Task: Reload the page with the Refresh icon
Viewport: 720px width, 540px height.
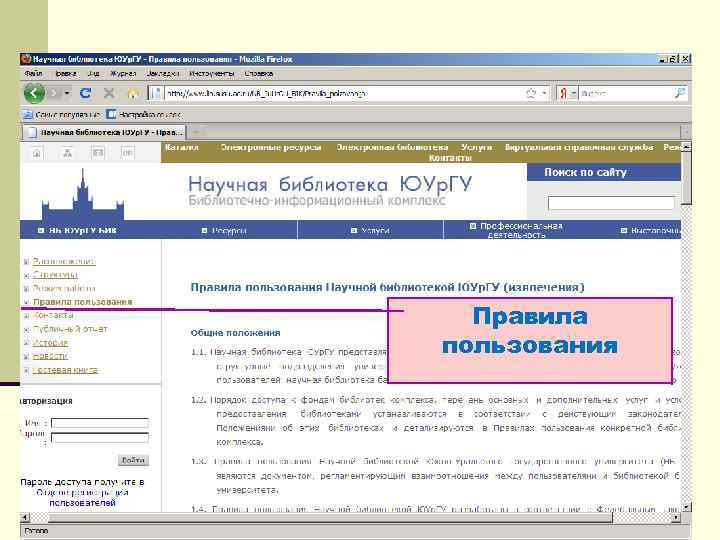Action: click(x=85, y=94)
